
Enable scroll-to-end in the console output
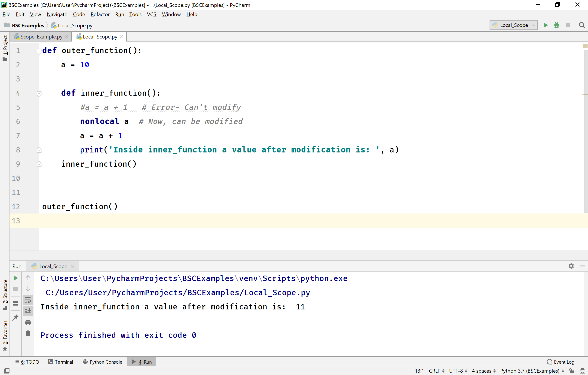coord(28,311)
